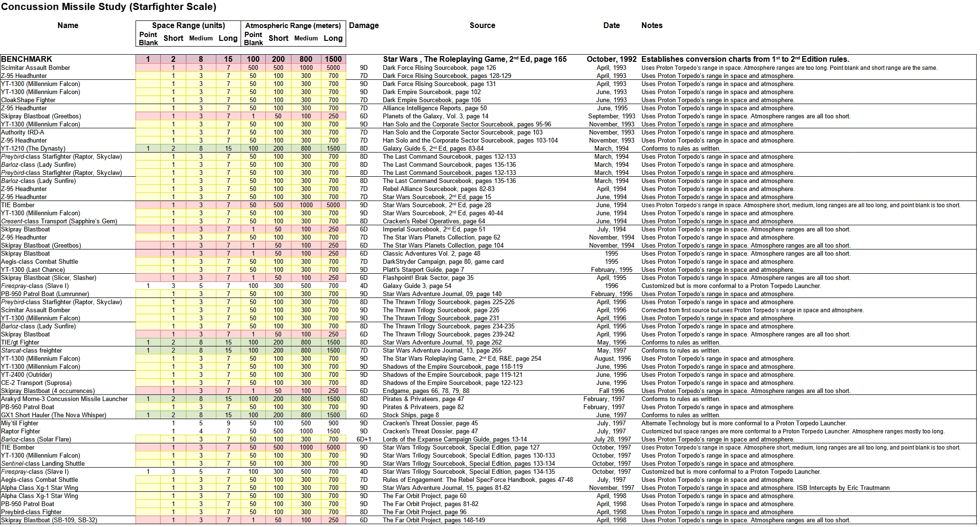The image size is (980, 527).
Task: Click the benchmark 1500 atmospheric long cell
Action: click(333, 59)
